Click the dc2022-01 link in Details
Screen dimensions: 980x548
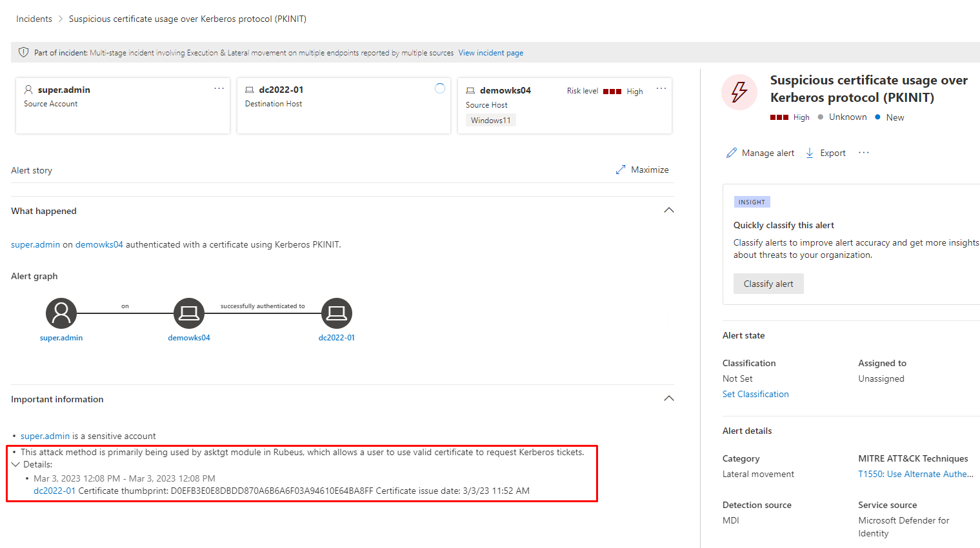coord(54,491)
